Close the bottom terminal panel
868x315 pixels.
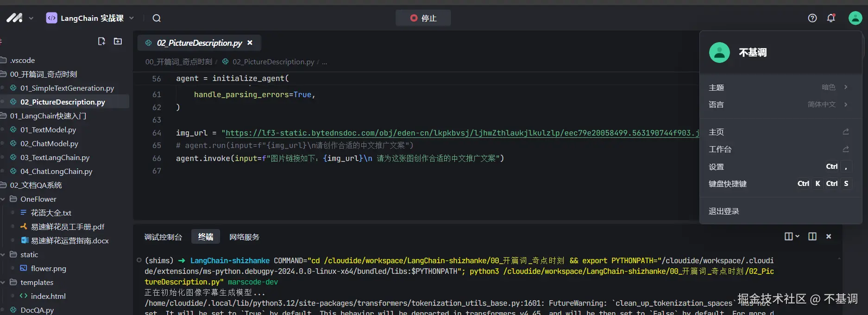tap(829, 236)
